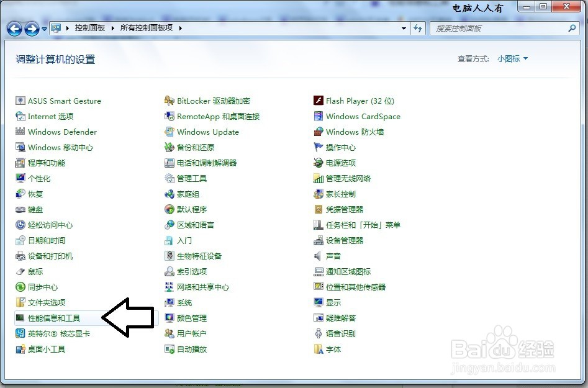The image size is (588, 388).
Task: Open the Windows 防火墙 icon
Action: [319, 132]
